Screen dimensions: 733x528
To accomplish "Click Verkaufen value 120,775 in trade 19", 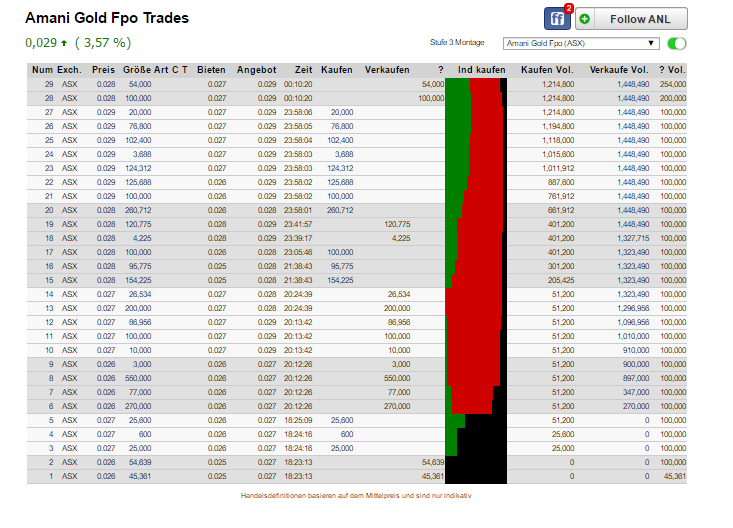I will coord(397,224).
